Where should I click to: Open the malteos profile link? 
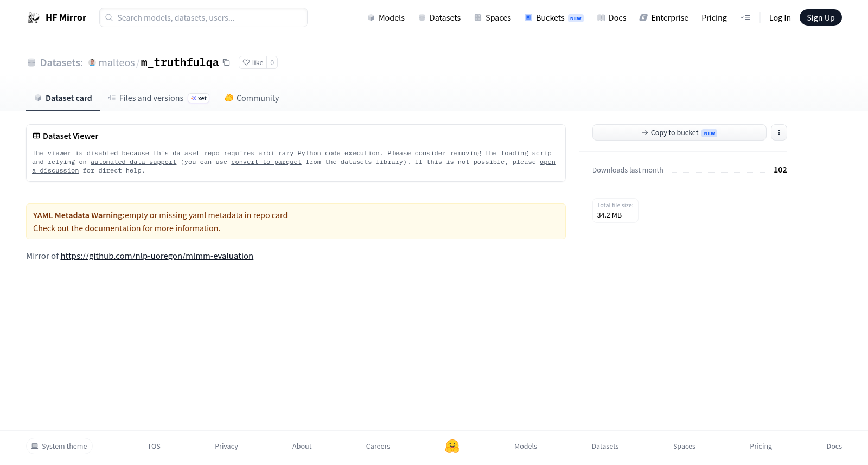point(116,62)
